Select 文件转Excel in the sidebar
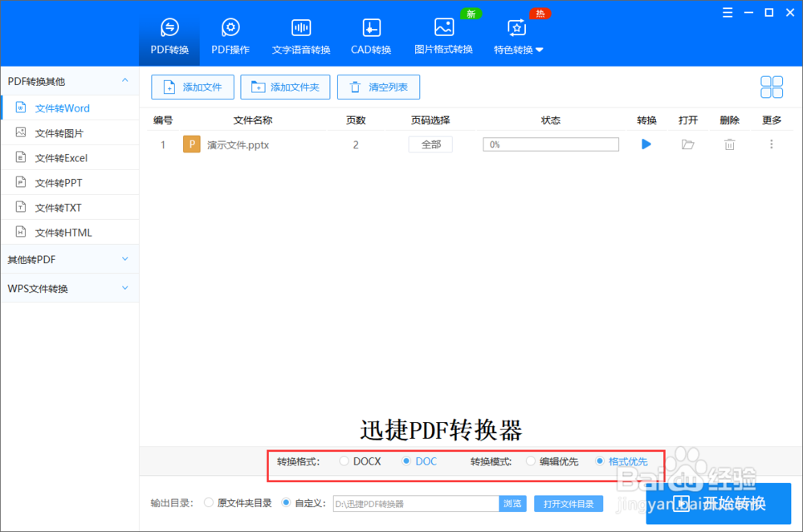 pos(70,158)
